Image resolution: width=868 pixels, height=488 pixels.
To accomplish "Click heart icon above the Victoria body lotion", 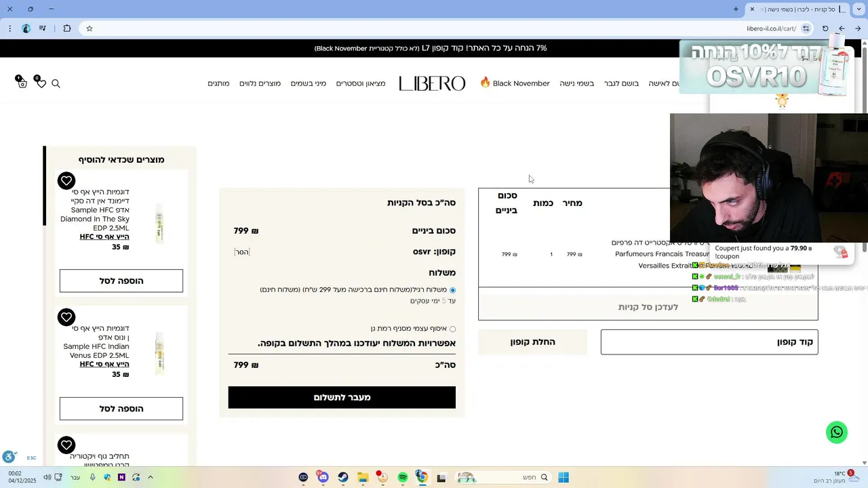I will pyautogui.click(x=66, y=445).
